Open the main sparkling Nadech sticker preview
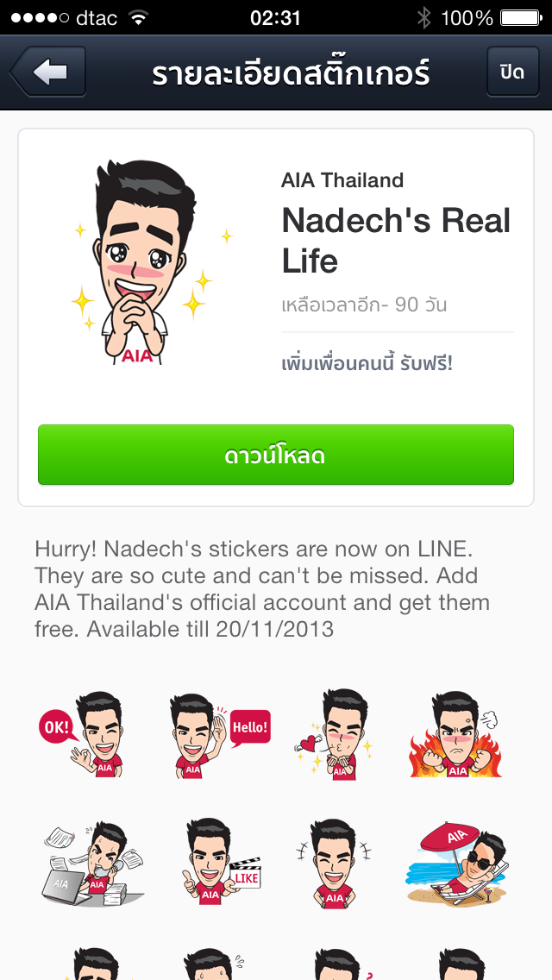Viewport: 552px width, 980px height. pos(150,262)
